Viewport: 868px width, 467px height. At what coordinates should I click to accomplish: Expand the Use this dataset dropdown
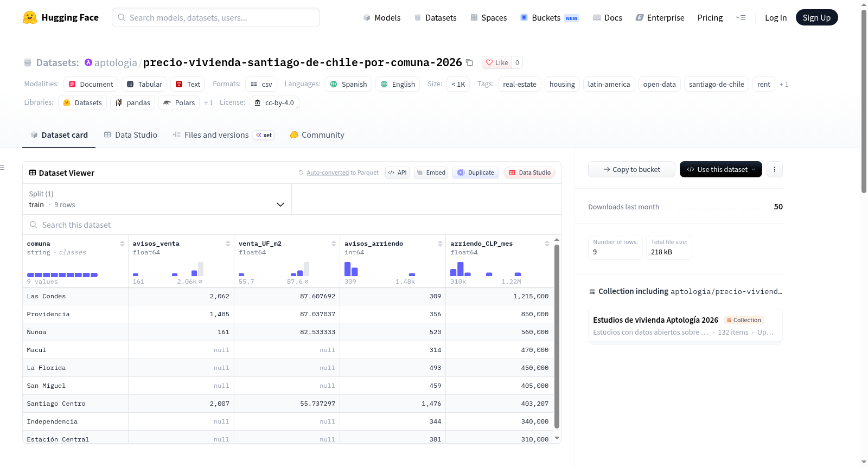(721, 169)
